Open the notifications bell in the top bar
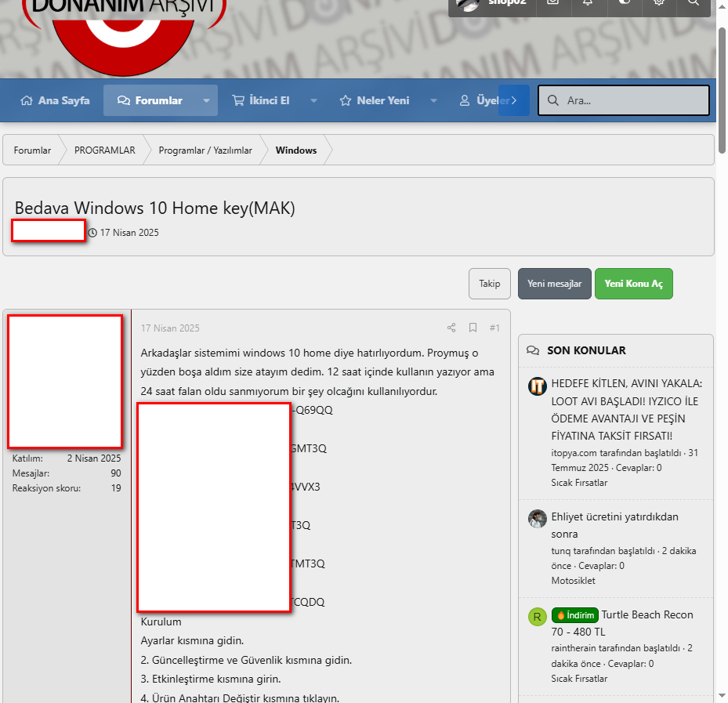The height and width of the screenshot is (703, 728). (588, 2)
